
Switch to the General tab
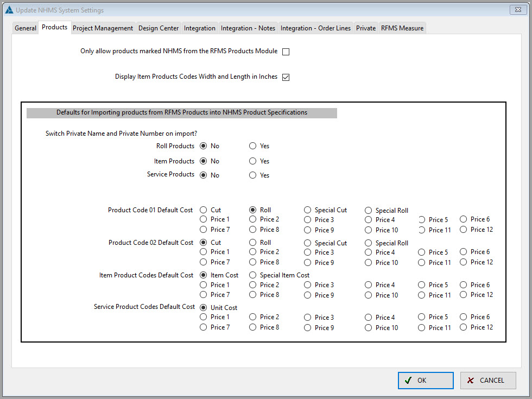26,28
